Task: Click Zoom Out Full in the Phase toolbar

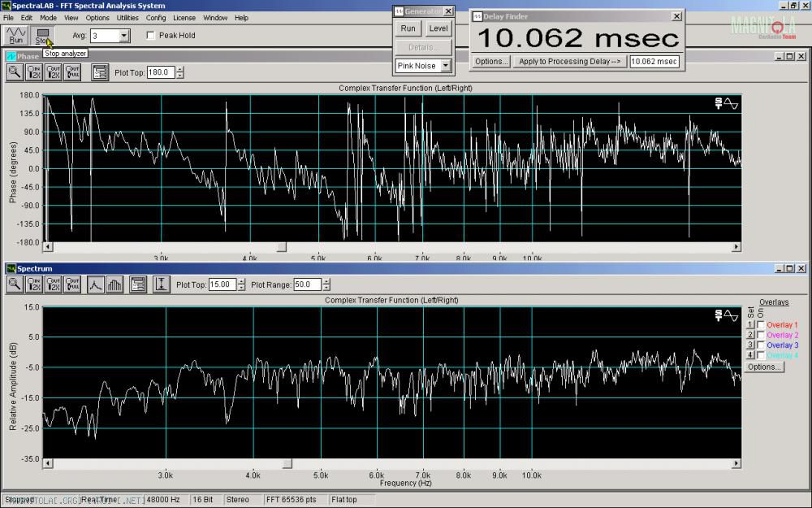Action: [x=72, y=72]
